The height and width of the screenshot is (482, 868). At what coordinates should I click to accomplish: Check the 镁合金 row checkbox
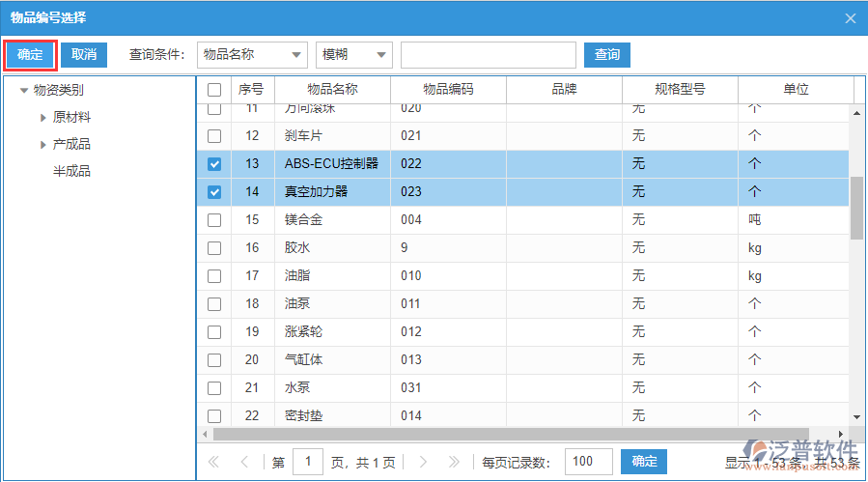pos(214,220)
